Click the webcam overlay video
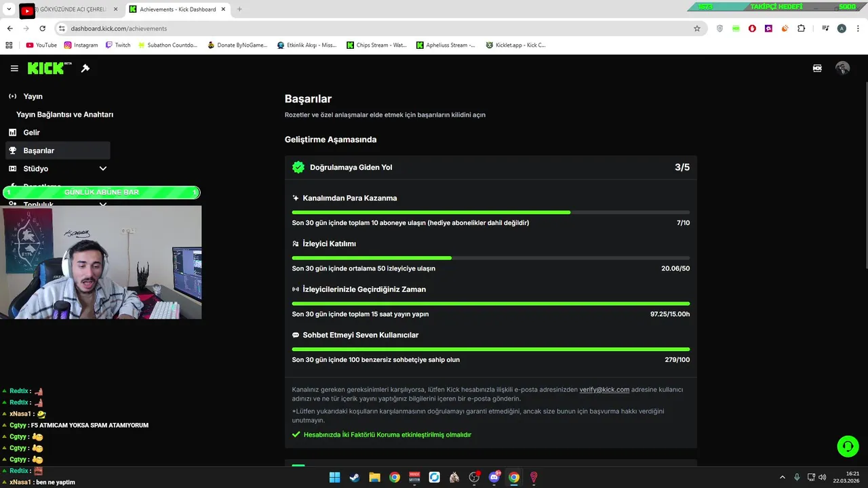 tap(101, 262)
